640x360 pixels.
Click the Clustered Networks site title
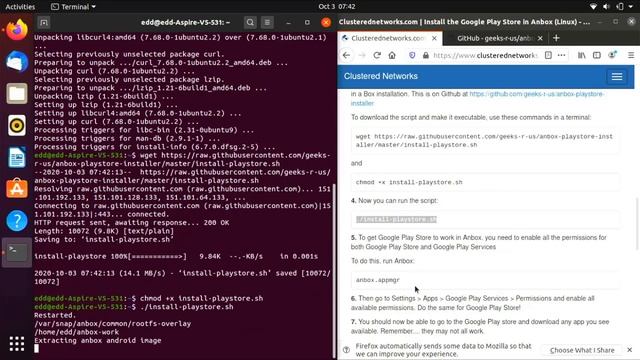tap(380, 76)
